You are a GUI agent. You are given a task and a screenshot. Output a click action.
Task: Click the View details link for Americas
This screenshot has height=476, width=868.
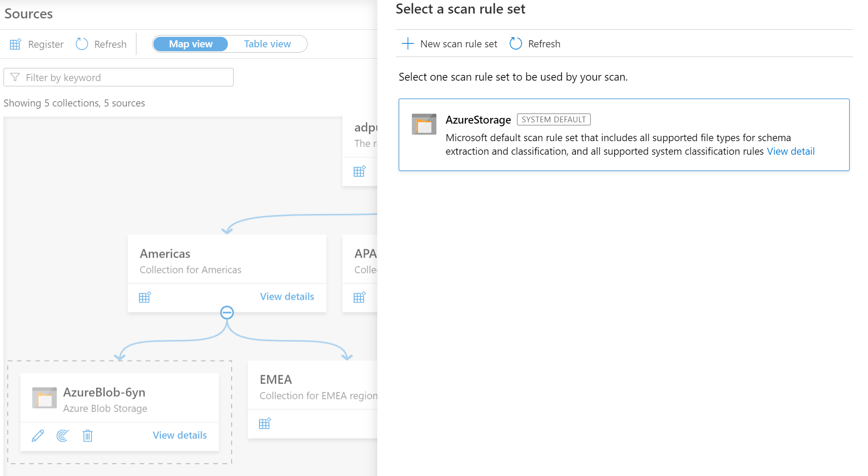click(x=287, y=296)
